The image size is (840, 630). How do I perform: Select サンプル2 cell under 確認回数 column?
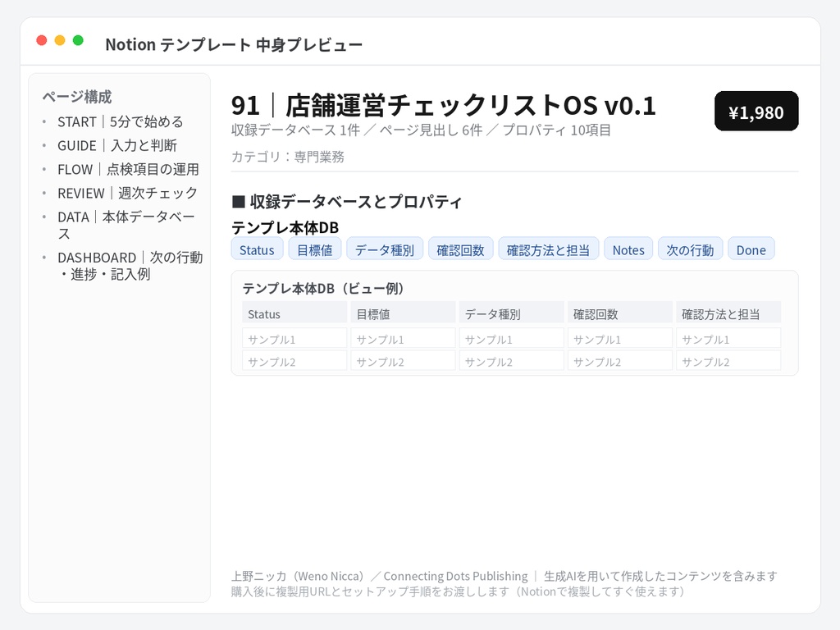620,361
